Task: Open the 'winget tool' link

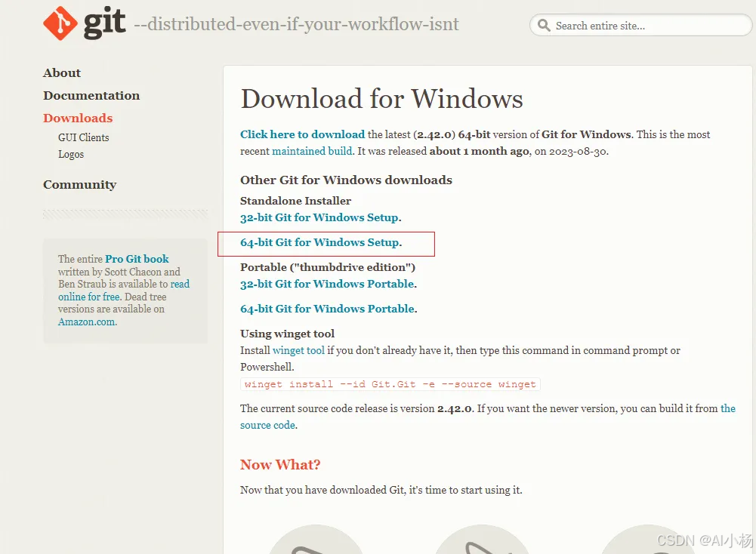Action: tap(298, 350)
